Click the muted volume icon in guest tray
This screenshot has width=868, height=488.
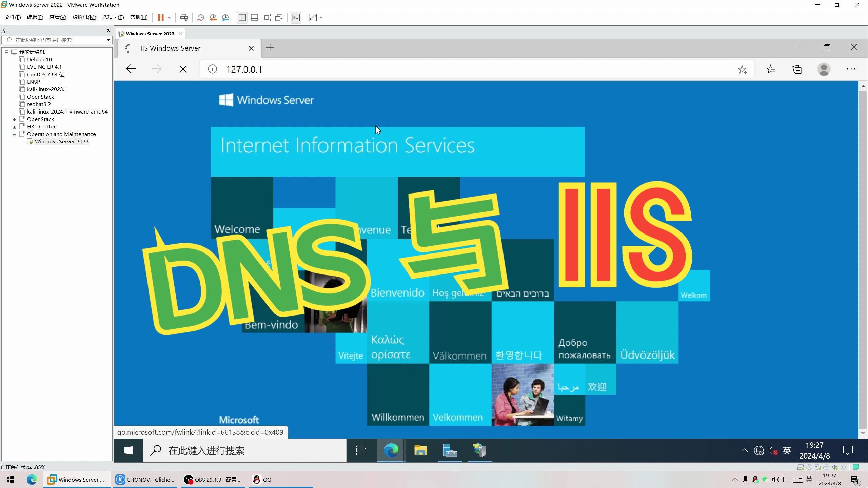pos(773,450)
